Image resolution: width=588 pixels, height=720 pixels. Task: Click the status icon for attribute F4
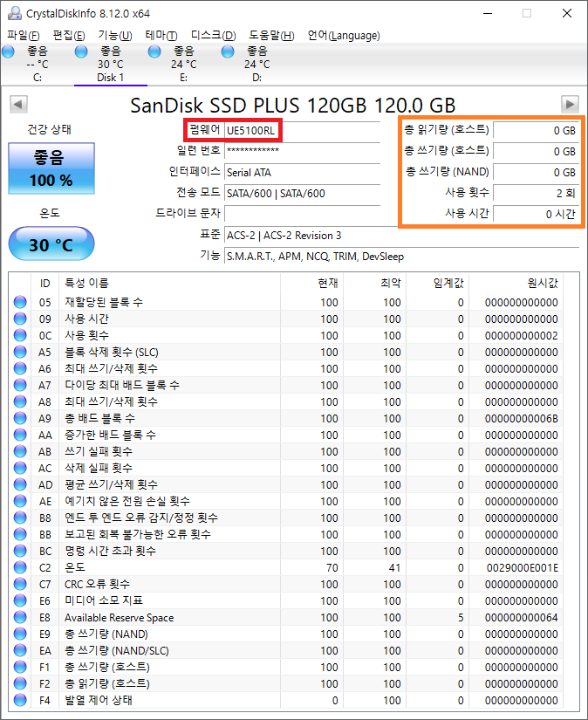click(x=20, y=700)
